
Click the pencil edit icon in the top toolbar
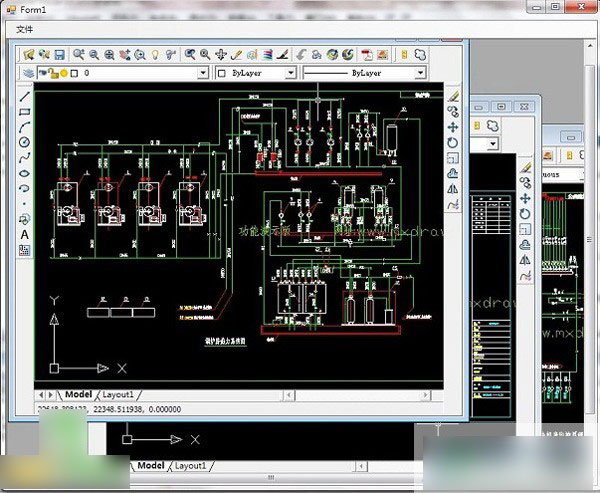tap(236, 55)
